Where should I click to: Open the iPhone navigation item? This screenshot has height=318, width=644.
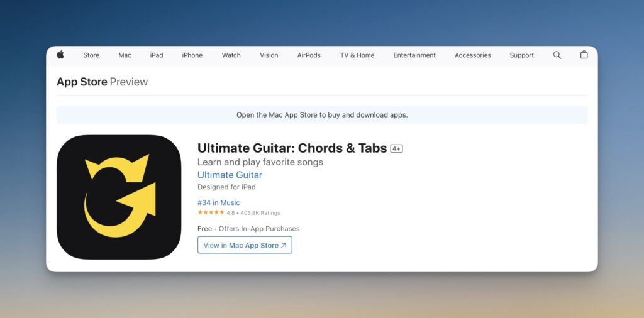[192, 55]
